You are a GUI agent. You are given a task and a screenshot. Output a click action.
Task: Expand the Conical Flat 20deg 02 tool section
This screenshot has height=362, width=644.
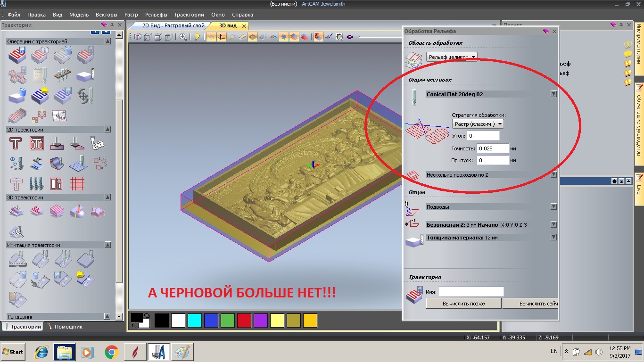(553, 94)
